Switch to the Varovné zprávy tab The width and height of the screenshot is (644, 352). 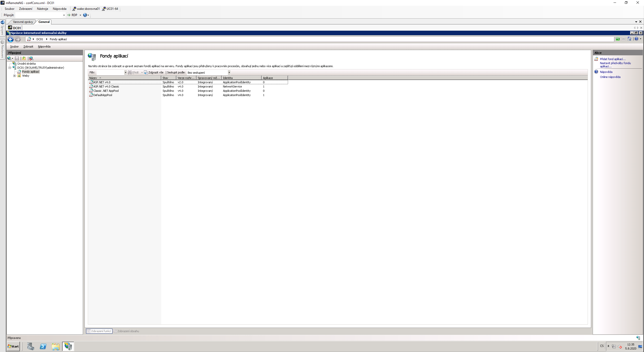pos(23,22)
